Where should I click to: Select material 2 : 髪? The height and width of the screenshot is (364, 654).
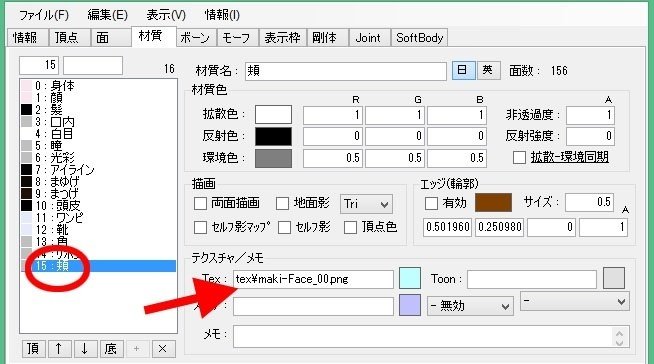click(x=98, y=110)
